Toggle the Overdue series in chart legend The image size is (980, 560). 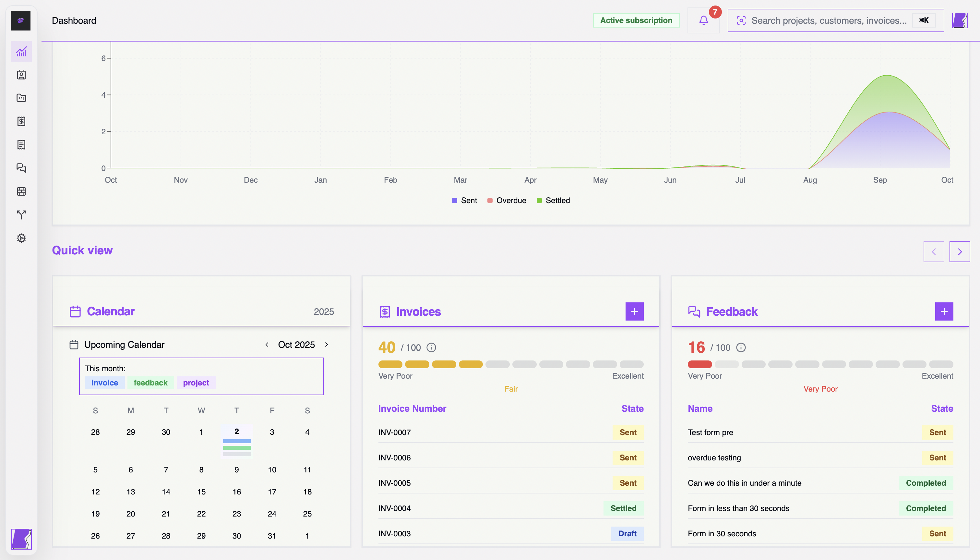pos(507,201)
